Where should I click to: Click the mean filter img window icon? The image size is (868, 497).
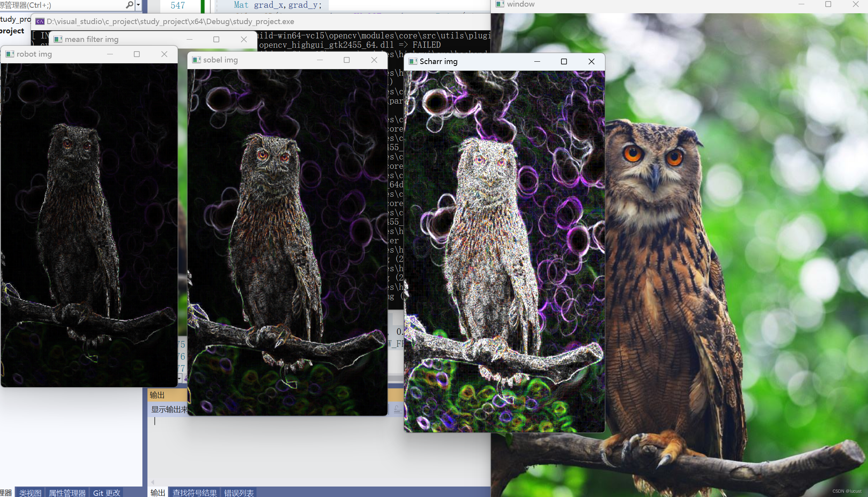[x=58, y=39]
